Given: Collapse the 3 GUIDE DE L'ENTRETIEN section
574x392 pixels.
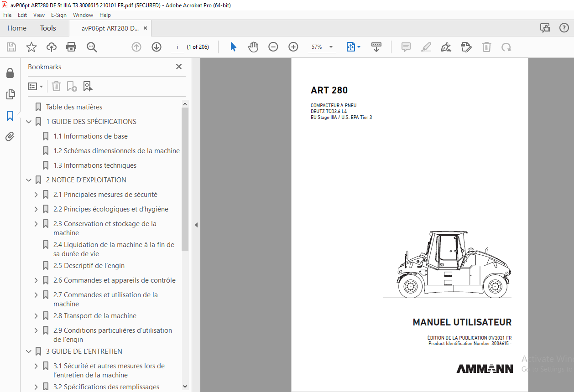Looking at the screenshot, I should 29,351.
